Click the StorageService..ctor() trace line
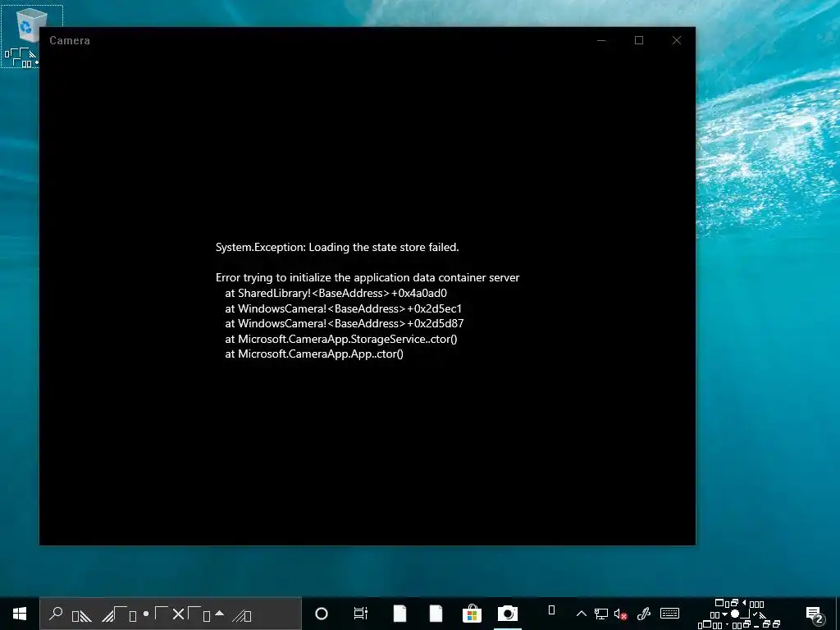This screenshot has width=840, height=630. click(x=341, y=339)
